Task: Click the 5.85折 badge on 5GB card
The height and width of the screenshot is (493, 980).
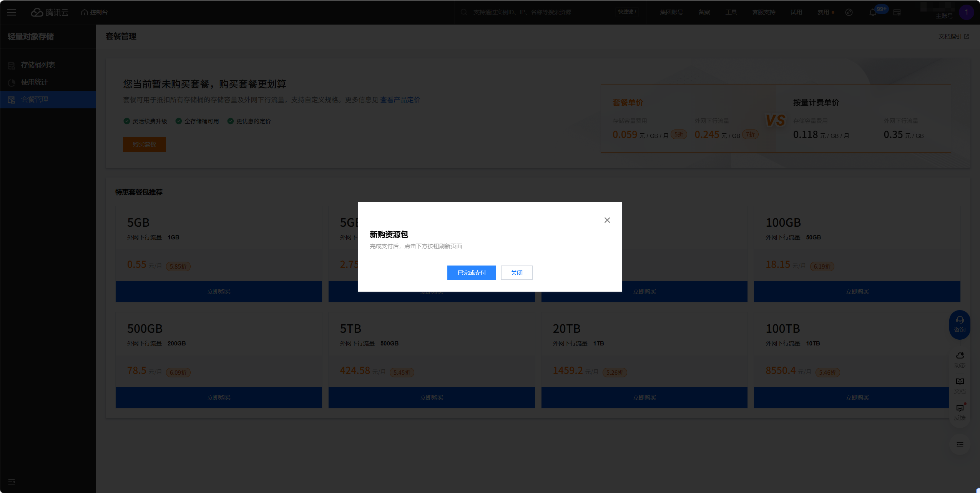Action: pyautogui.click(x=178, y=266)
